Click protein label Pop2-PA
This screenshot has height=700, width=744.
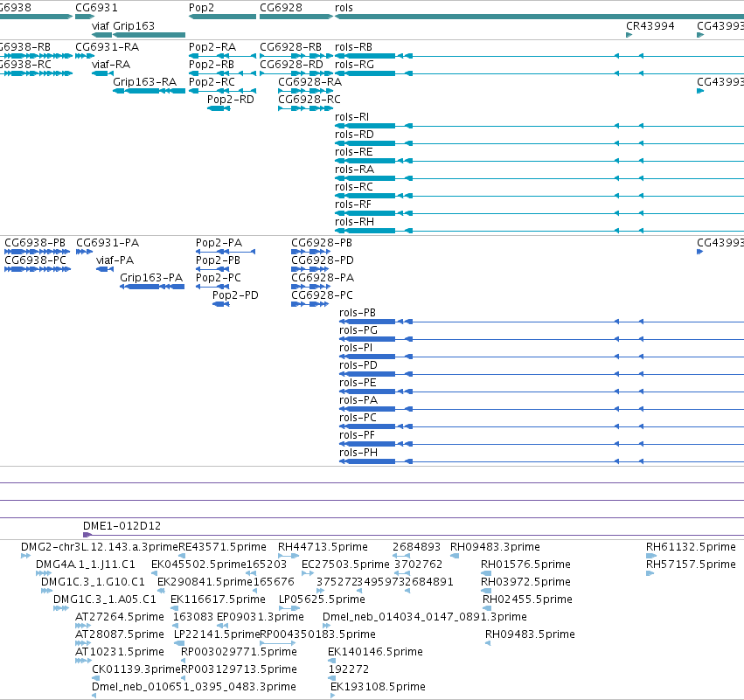(x=219, y=243)
